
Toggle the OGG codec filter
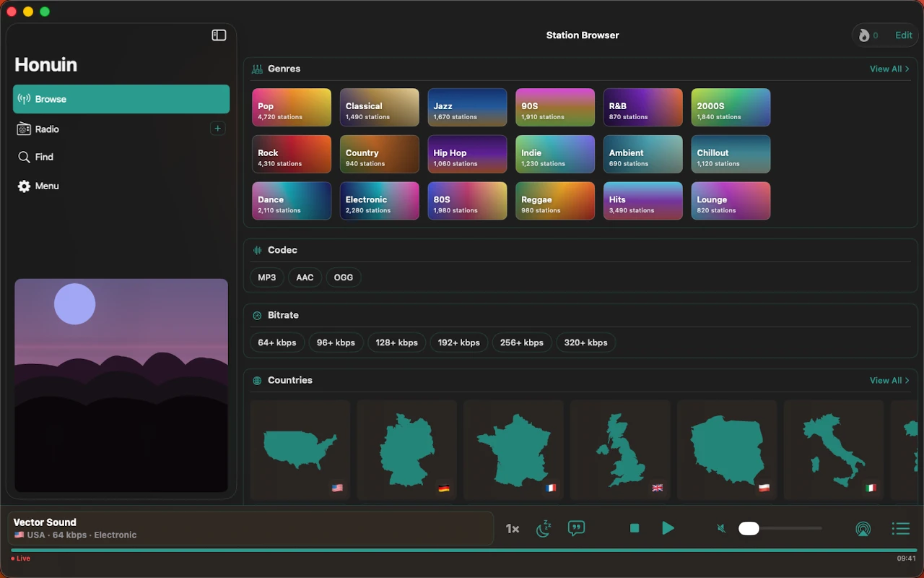(344, 277)
